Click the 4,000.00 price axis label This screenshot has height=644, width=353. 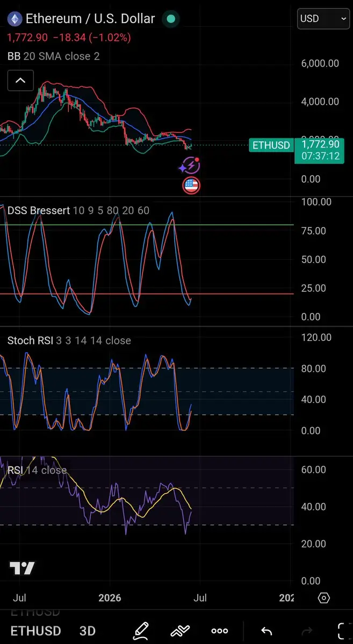point(320,101)
